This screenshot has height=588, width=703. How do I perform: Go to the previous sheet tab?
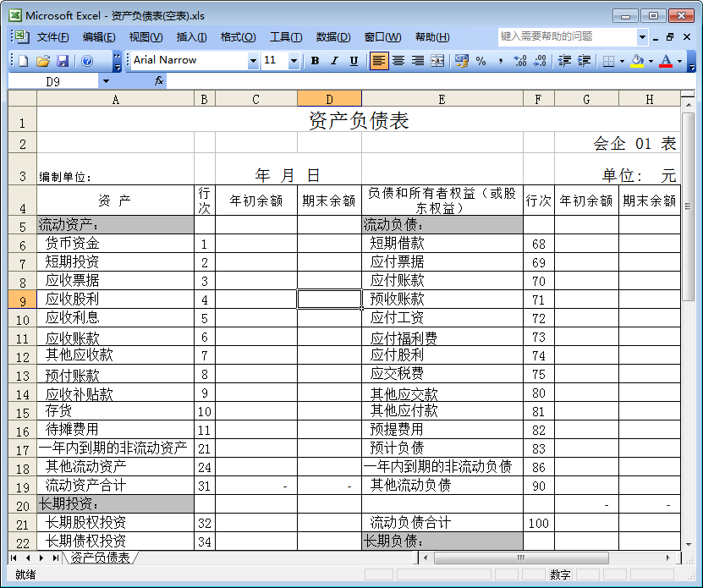pyautogui.click(x=28, y=558)
